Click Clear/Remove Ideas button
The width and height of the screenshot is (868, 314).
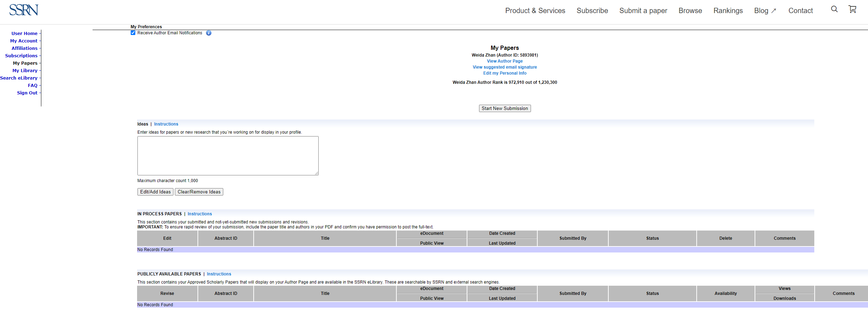coord(199,192)
